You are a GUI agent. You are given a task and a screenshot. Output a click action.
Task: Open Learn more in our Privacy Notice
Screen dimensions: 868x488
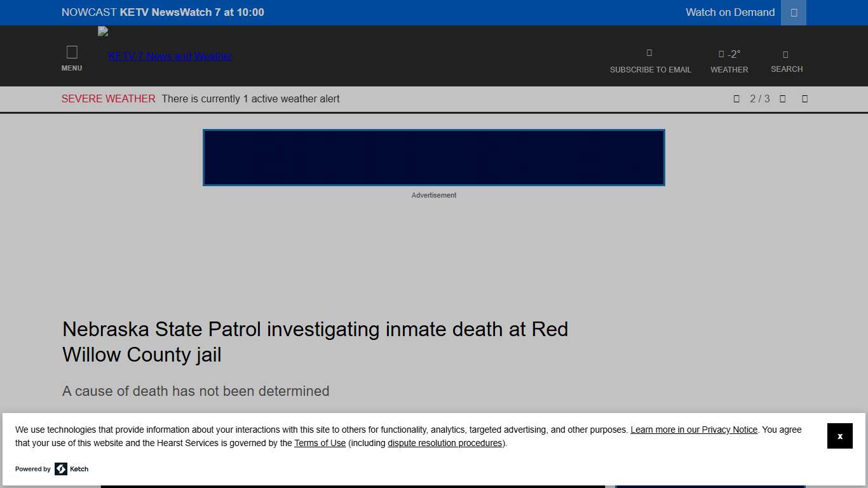tap(693, 430)
